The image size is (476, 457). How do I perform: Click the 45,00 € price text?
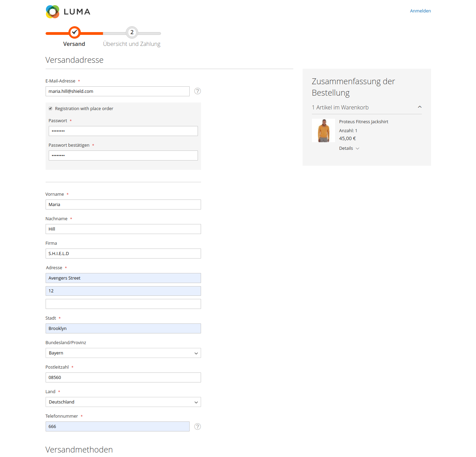click(348, 138)
